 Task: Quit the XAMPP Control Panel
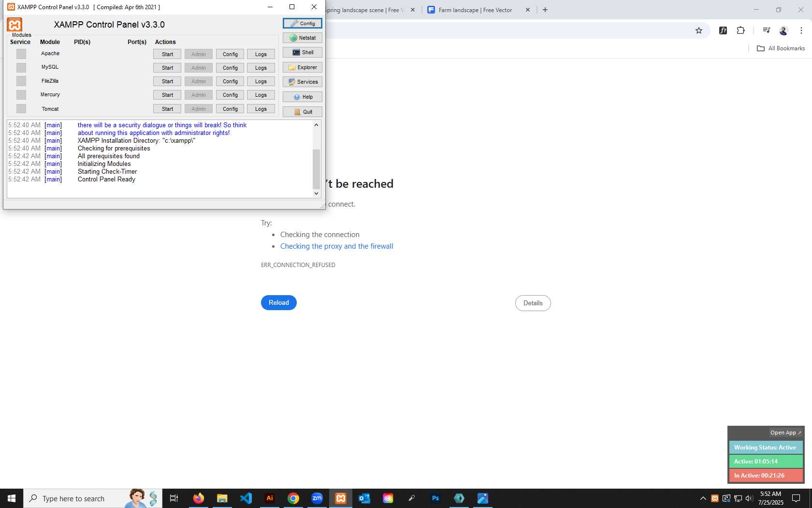[x=302, y=112]
